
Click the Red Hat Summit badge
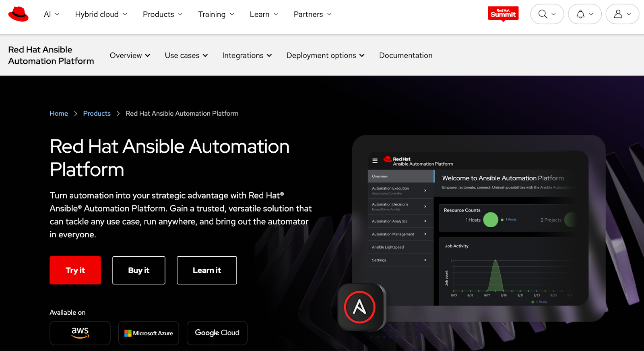click(503, 14)
